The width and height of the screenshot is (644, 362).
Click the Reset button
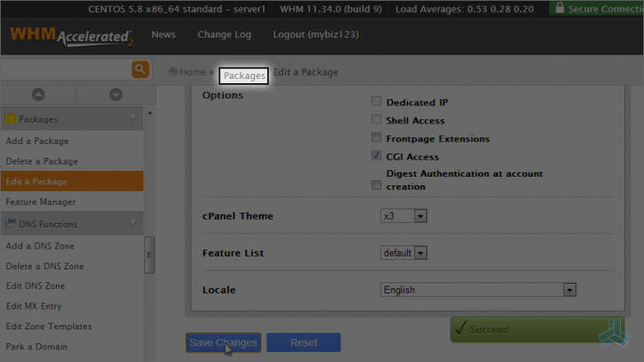click(303, 342)
